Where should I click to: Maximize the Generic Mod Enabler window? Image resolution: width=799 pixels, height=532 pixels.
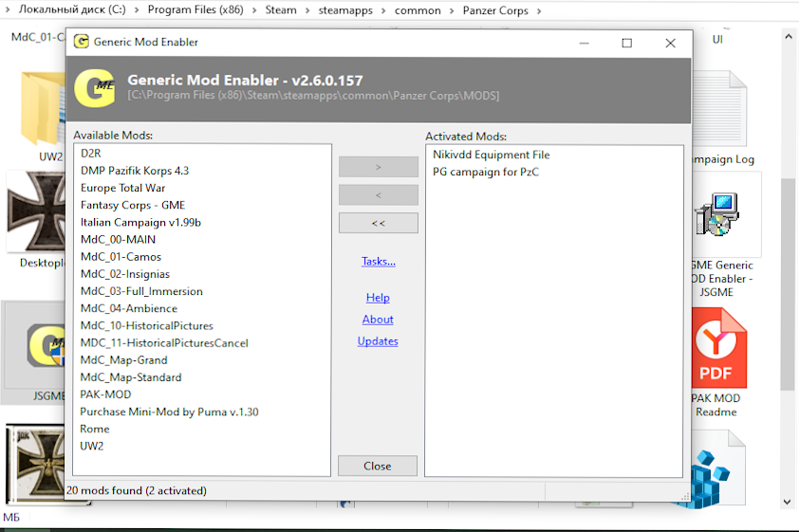click(x=626, y=43)
